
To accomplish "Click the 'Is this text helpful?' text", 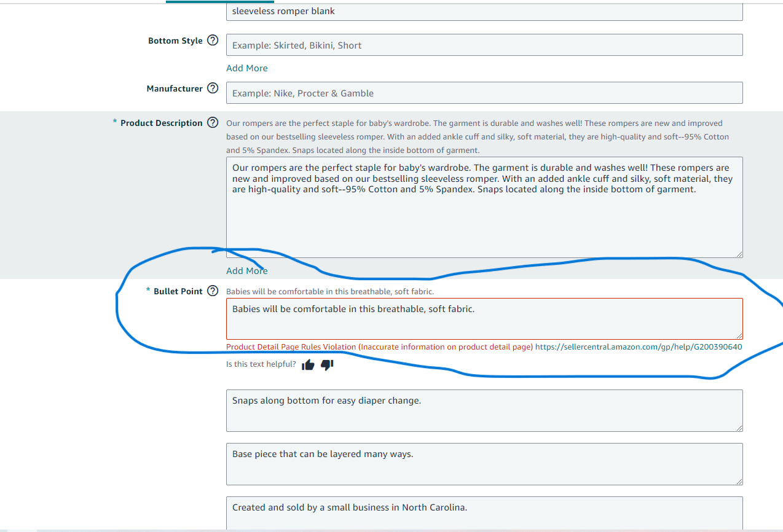I will click(261, 365).
